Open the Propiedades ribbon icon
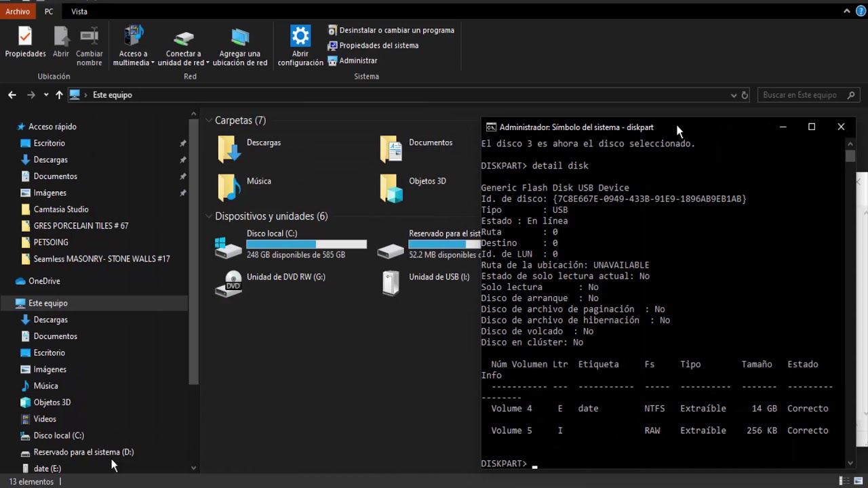 pos(25,42)
